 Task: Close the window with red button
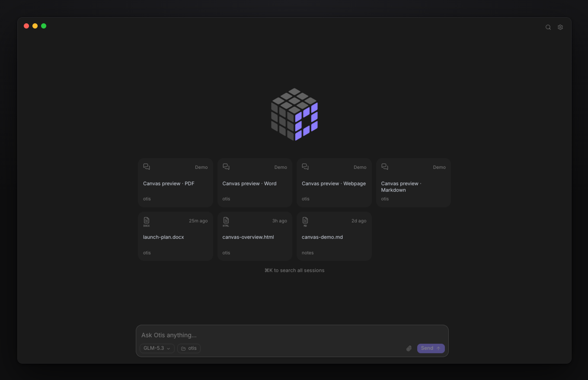coord(26,26)
